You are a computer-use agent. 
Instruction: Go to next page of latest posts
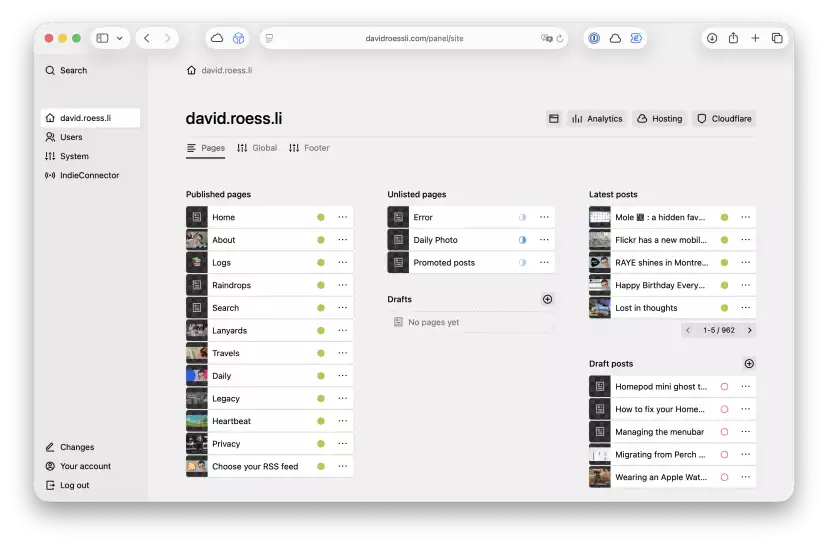(750, 330)
